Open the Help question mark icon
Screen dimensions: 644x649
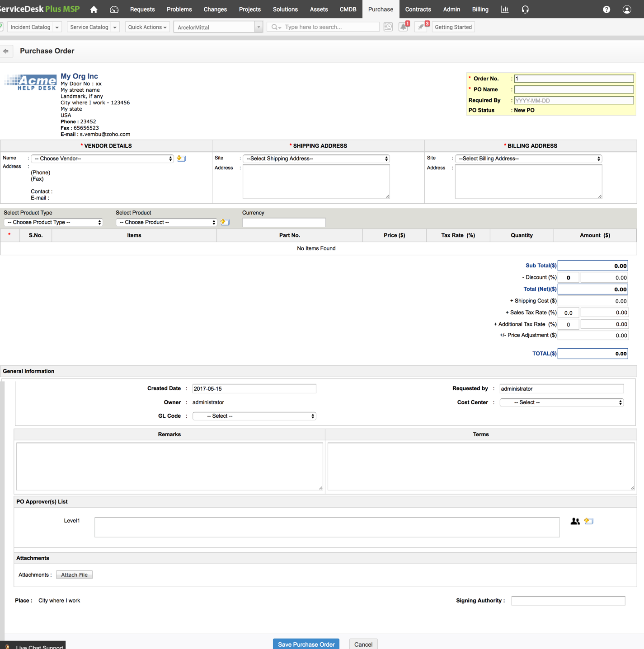pos(606,9)
